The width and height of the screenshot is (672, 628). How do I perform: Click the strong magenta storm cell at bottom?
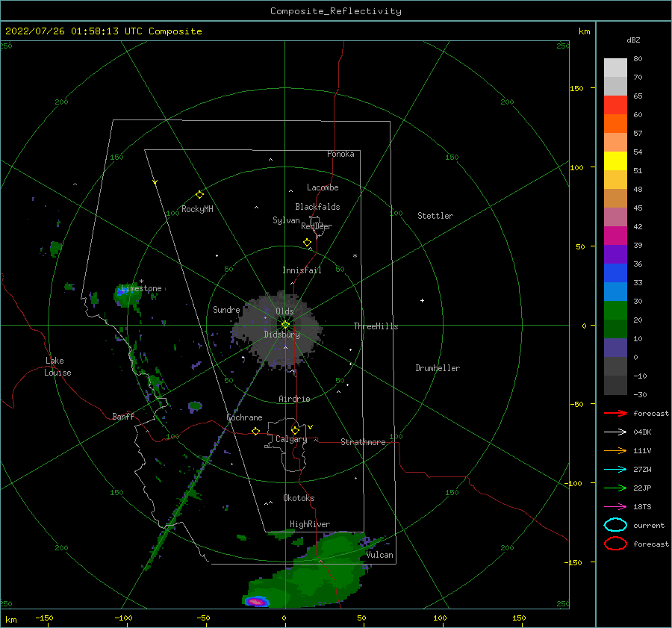257,602
